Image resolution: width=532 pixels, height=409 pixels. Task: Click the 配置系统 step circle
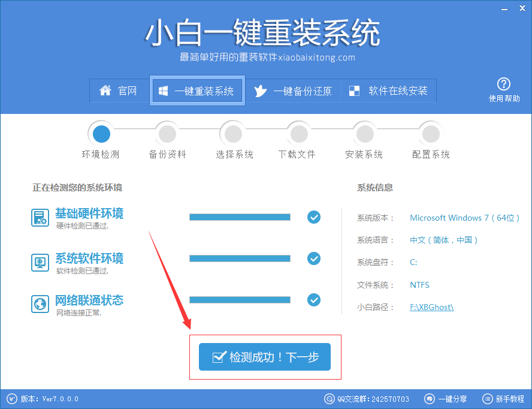coord(430,133)
